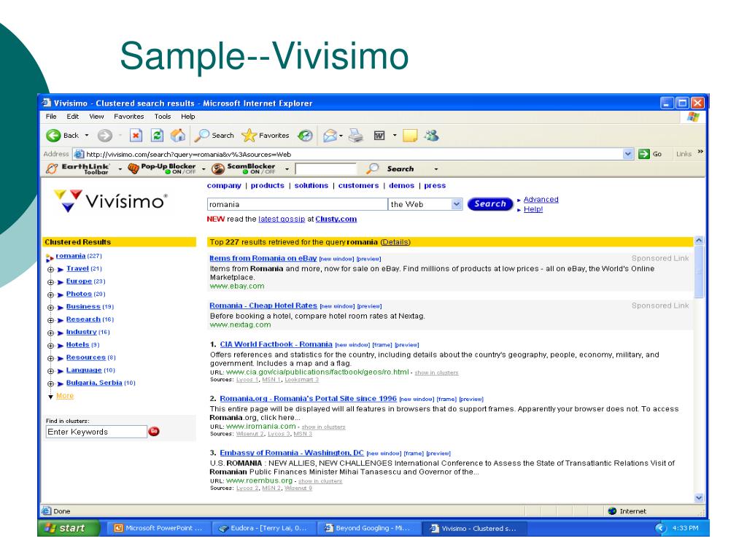Open Embassy of Romania - Washington, DC result
Image resolution: width=747 pixels, height=560 pixels.
292,453
